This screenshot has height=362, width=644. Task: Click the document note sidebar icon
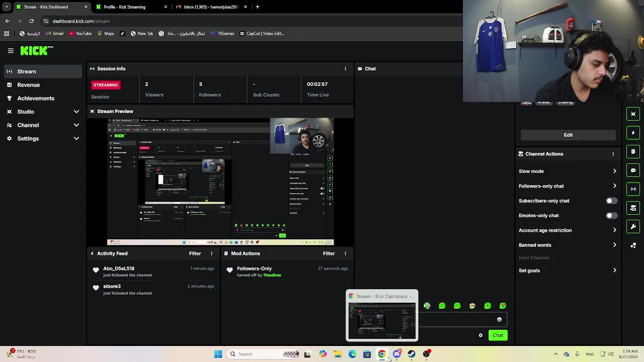(633, 151)
